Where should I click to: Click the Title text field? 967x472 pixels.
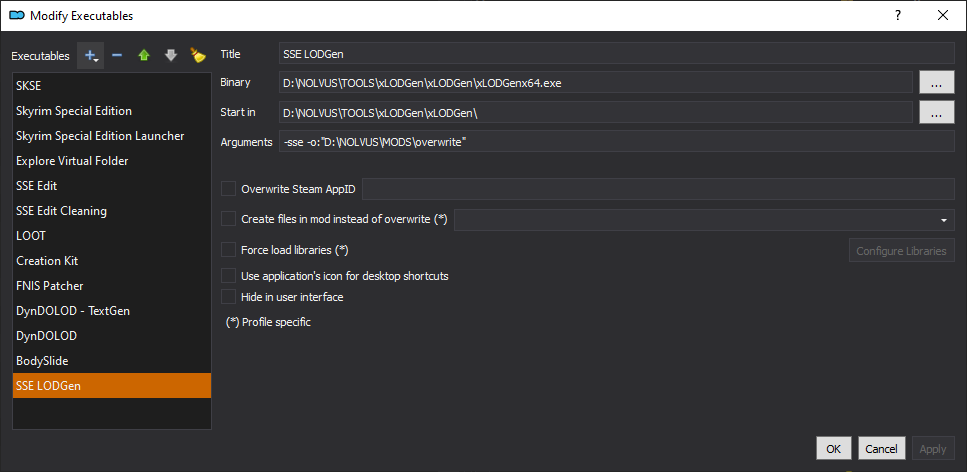(617, 54)
